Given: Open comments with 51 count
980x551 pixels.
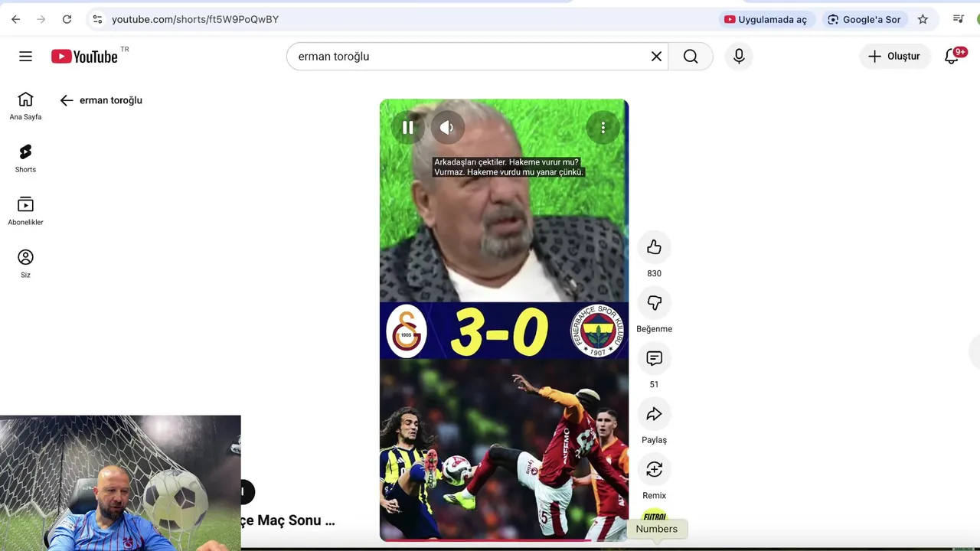Looking at the screenshot, I should pyautogui.click(x=654, y=358).
